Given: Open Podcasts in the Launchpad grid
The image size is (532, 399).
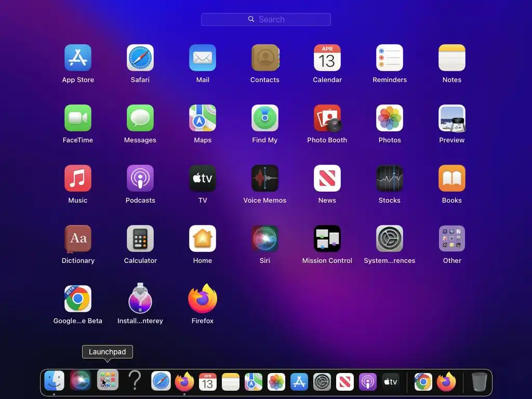Looking at the screenshot, I should pyautogui.click(x=140, y=179).
